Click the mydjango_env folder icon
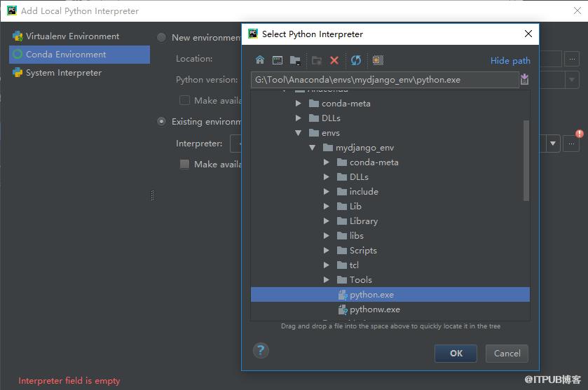Screen dimensions: 588x390 pos(328,148)
